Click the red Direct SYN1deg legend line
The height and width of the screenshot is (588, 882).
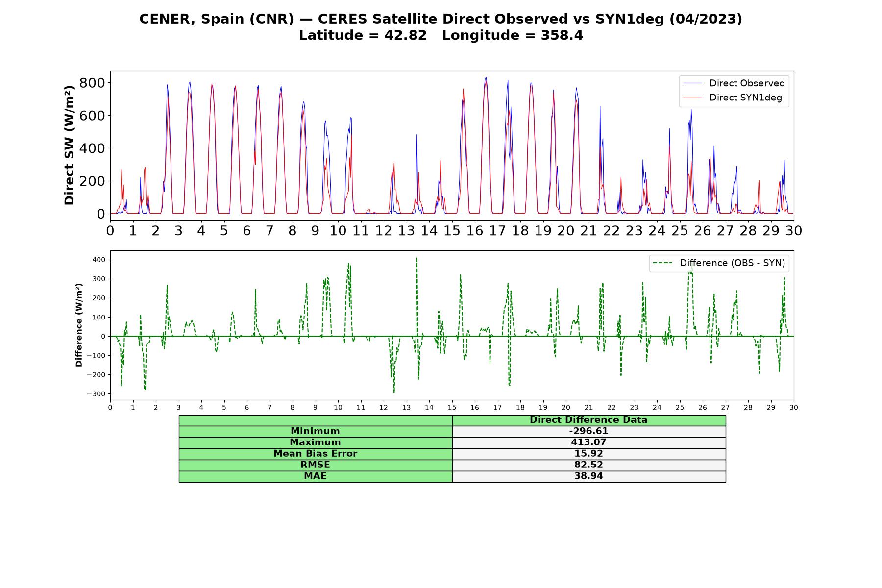pyautogui.click(x=692, y=98)
